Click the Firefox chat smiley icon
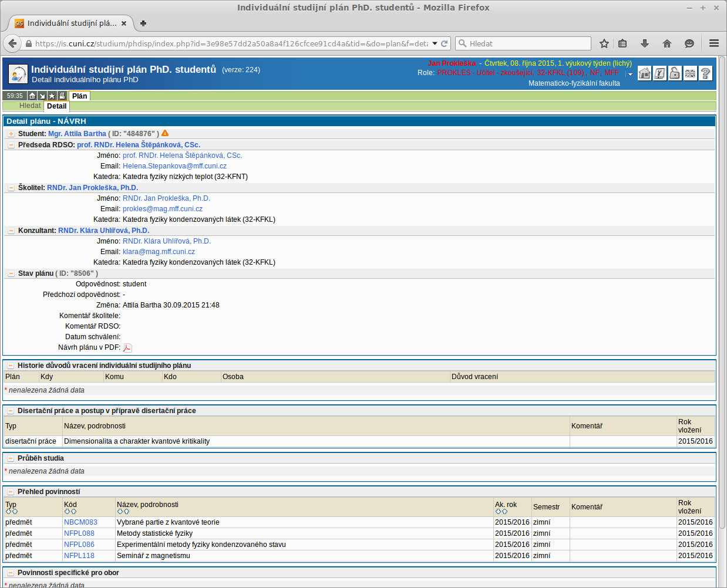The height and width of the screenshot is (588, 727). (689, 43)
